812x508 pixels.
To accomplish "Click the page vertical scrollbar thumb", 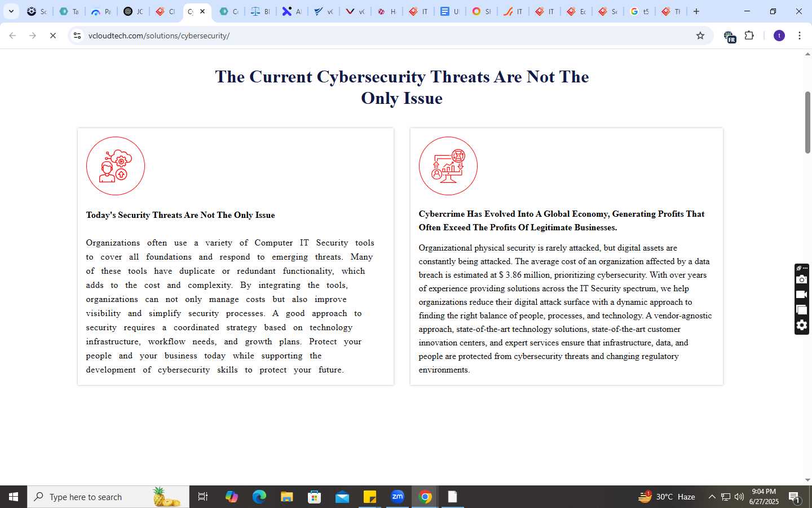I will coord(807,122).
